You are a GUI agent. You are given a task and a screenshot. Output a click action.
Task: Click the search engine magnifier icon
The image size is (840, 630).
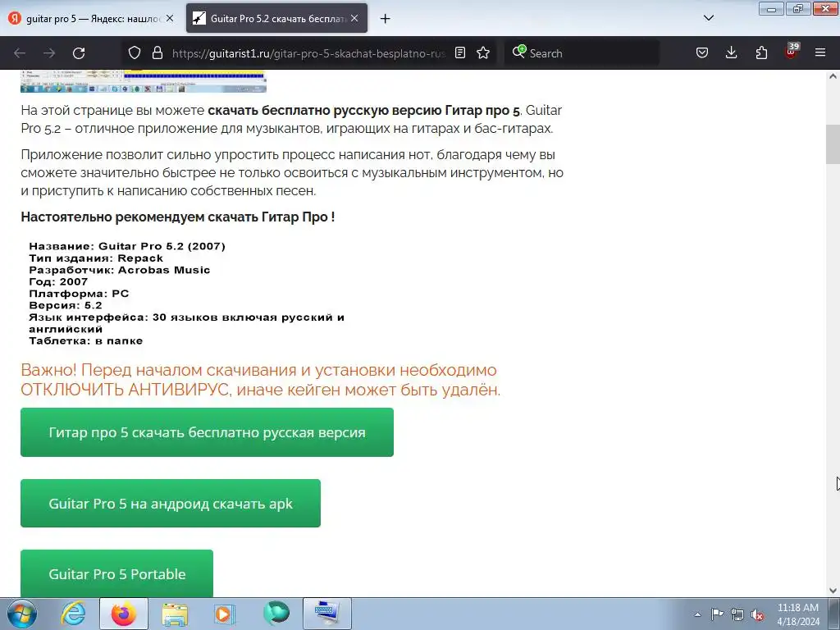(x=518, y=52)
